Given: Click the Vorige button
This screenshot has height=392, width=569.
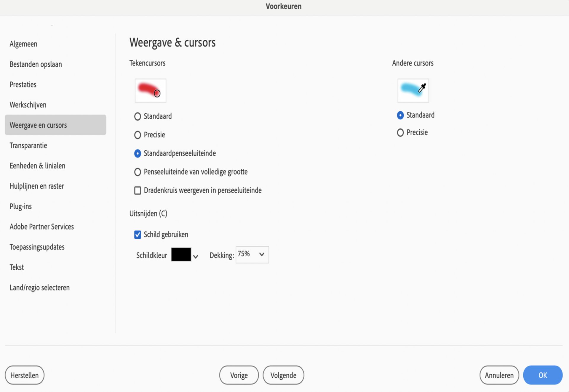Looking at the screenshot, I should (x=239, y=375).
